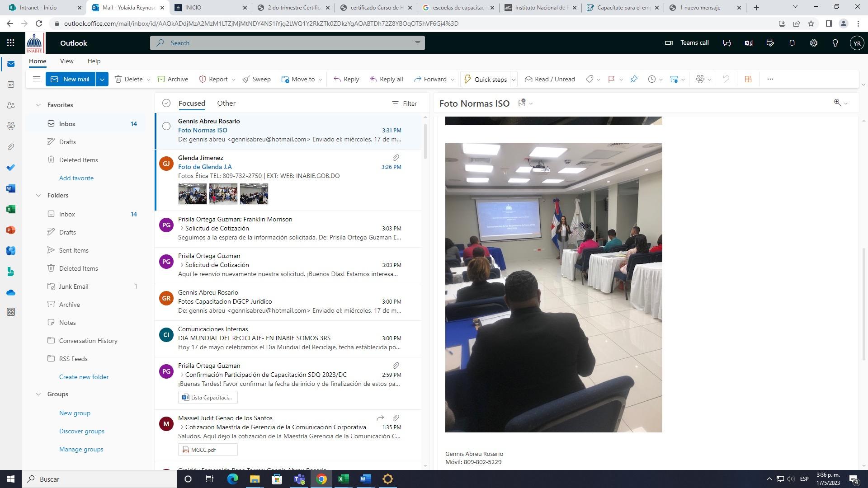Viewport: 868px width, 488px height.
Task: Click the Undo icon in toolbar
Action: point(726,79)
